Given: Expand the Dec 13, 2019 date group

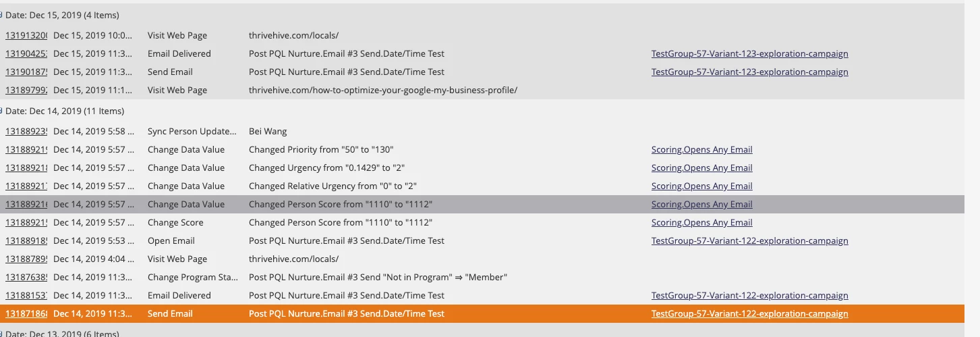Looking at the screenshot, I should (1, 334).
